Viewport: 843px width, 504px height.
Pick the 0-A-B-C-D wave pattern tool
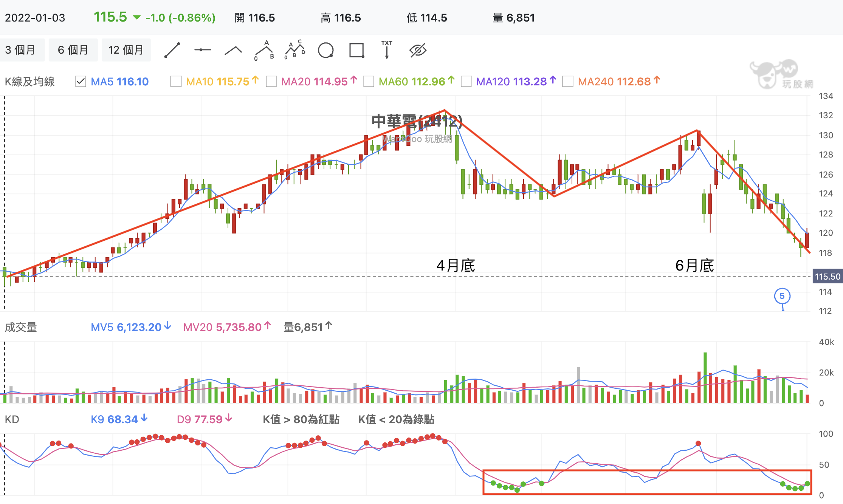(x=295, y=50)
